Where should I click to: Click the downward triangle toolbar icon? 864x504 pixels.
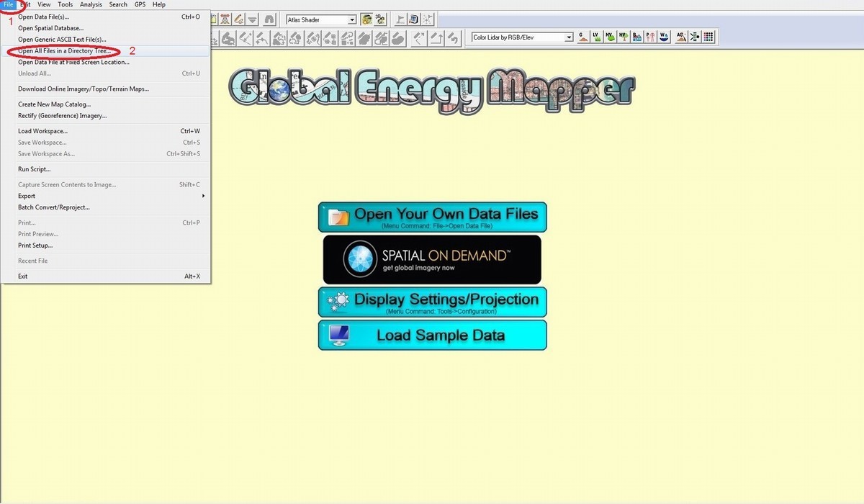pyautogui.click(x=252, y=19)
